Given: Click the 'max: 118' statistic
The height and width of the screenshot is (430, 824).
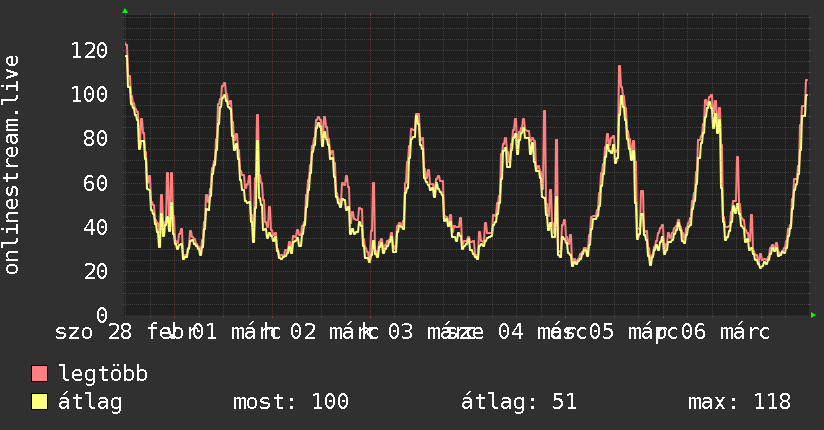Looking at the screenshot, I should click(x=739, y=402).
